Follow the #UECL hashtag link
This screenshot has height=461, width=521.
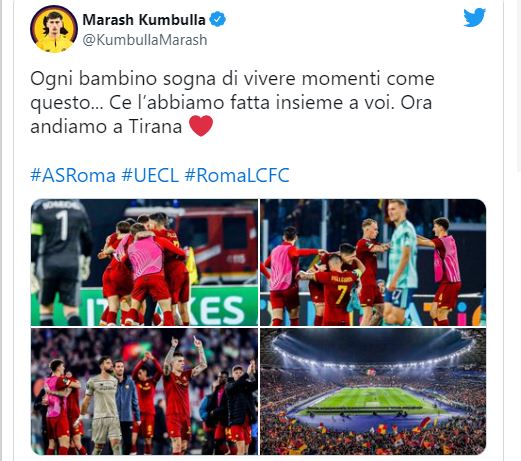point(150,175)
